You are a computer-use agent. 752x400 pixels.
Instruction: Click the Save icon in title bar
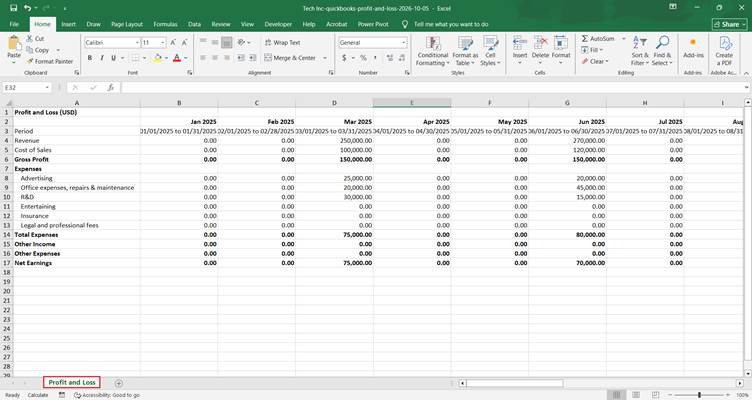[x=13, y=8]
